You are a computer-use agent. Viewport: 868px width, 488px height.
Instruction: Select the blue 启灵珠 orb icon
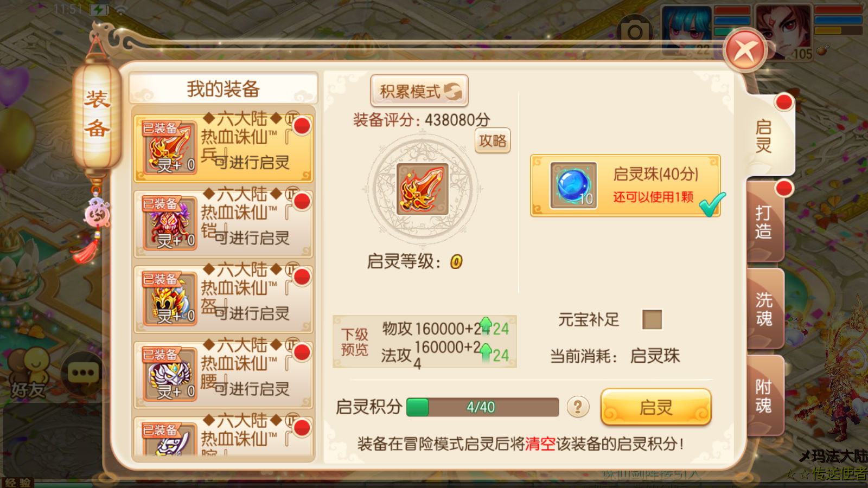[573, 185]
